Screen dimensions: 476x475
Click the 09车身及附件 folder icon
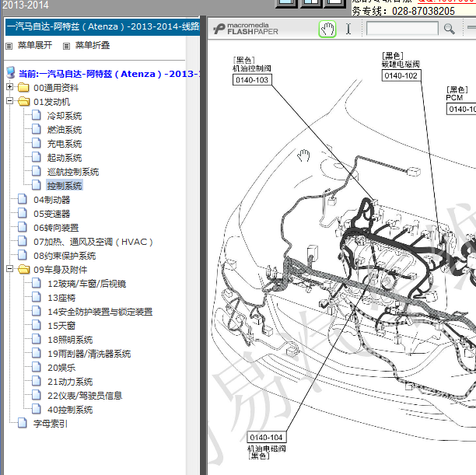click(x=23, y=270)
